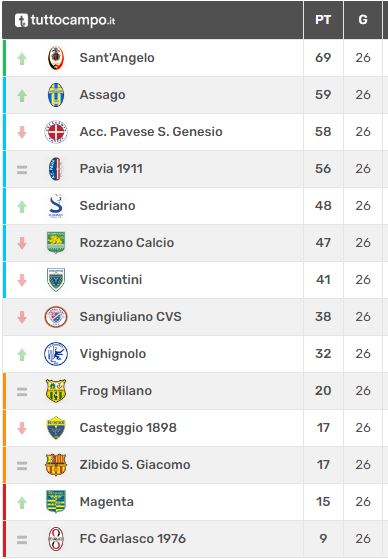The width and height of the screenshot is (388, 559).
Task: Click the Pavia 1911 team crest
Action: (56, 169)
